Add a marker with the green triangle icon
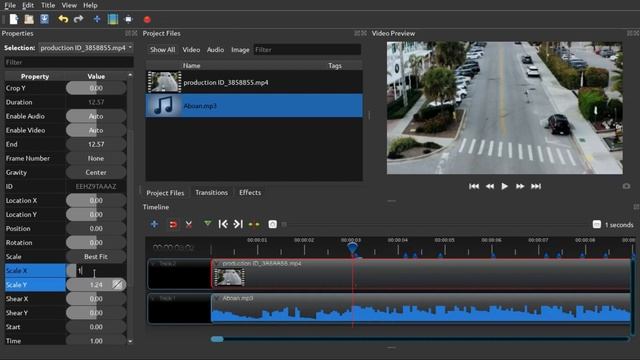The image size is (640, 360). [x=207, y=224]
